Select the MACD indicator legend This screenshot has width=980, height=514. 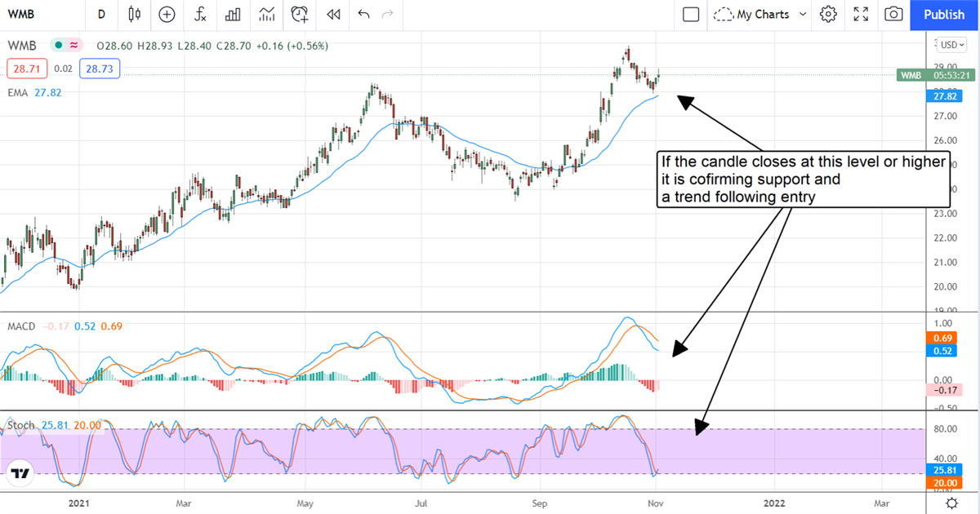point(22,326)
